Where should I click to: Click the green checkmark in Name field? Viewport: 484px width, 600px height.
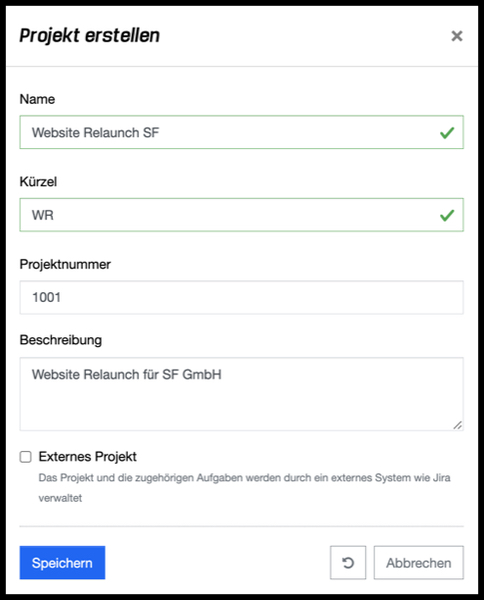[x=447, y=133]
